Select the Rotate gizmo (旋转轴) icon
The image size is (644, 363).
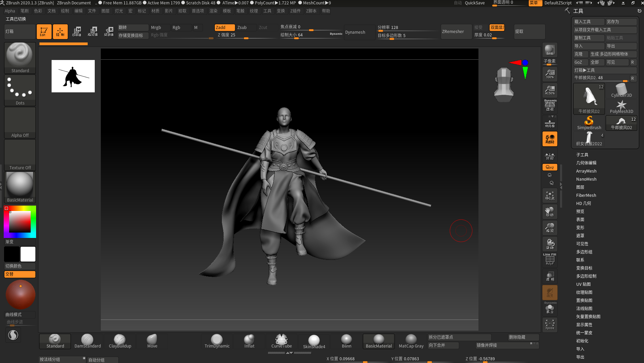(x=109, y=32)
